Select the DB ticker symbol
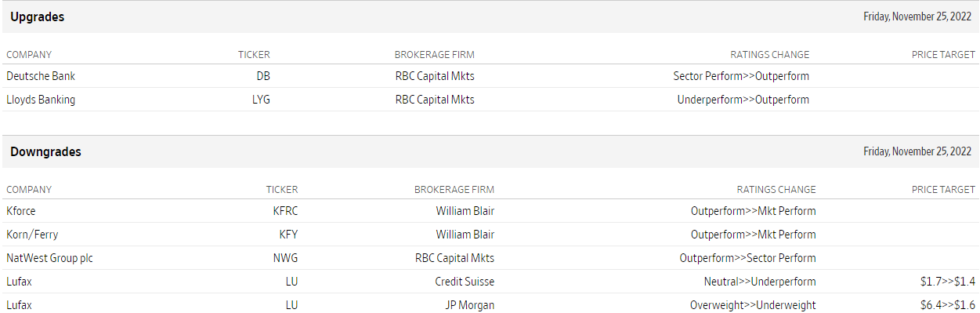 tap(263, 76)
